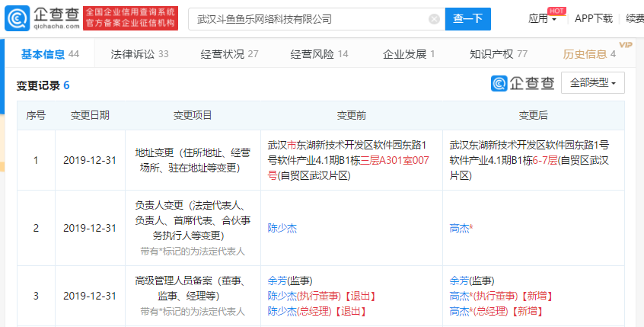Screen dimensions: 644x327
Task: Select the 基本信息 tab
Action: [50, 54]
